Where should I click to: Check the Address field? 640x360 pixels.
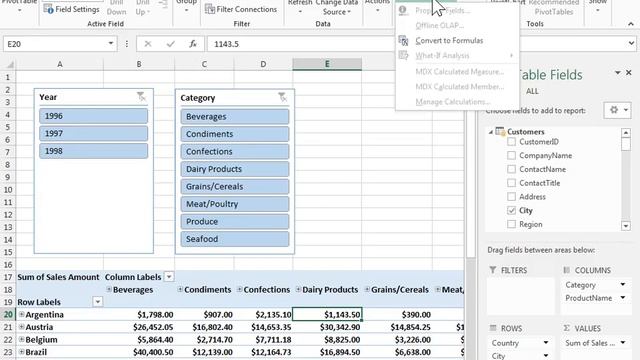point(511,197)
